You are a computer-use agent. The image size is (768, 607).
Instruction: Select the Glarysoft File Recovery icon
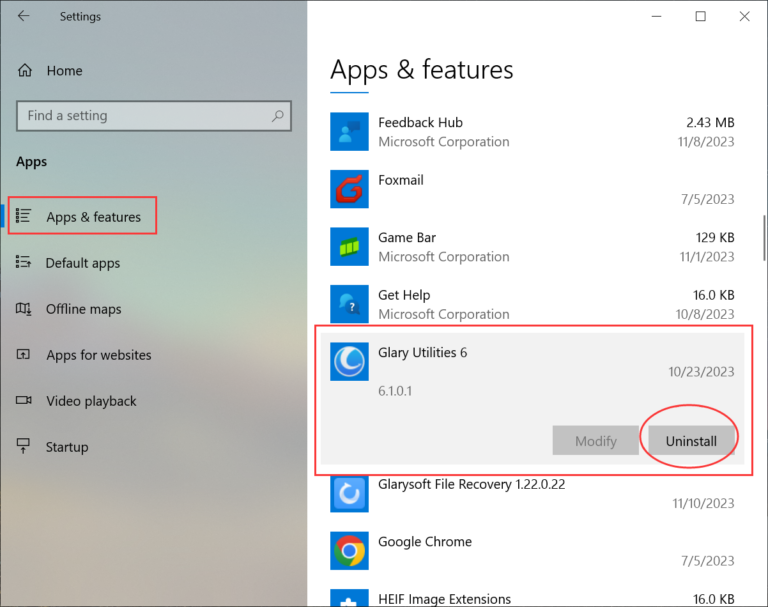pos(349,493)
